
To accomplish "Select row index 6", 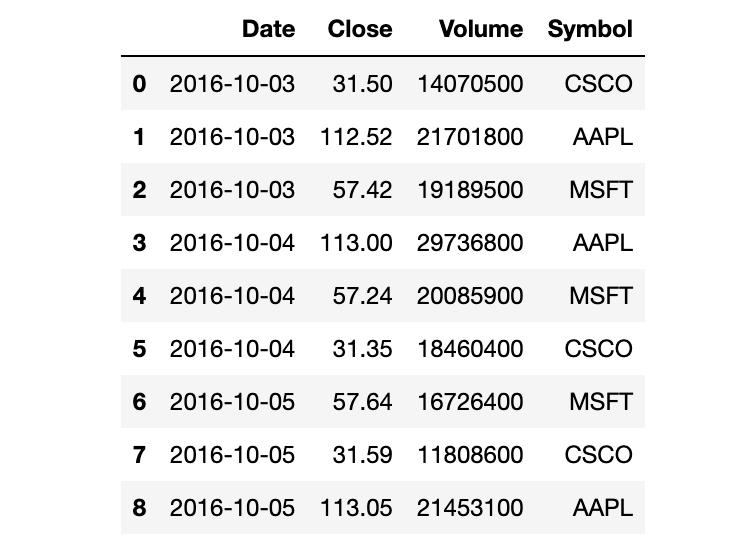I will tap(139, 402).
